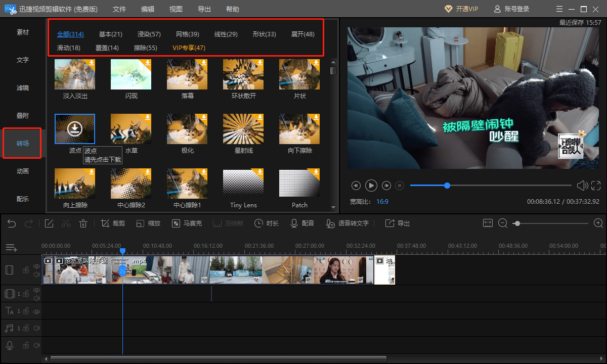Change the 16:9 aspect ratio setting
607x364 pixels.
tap(382, 201)
